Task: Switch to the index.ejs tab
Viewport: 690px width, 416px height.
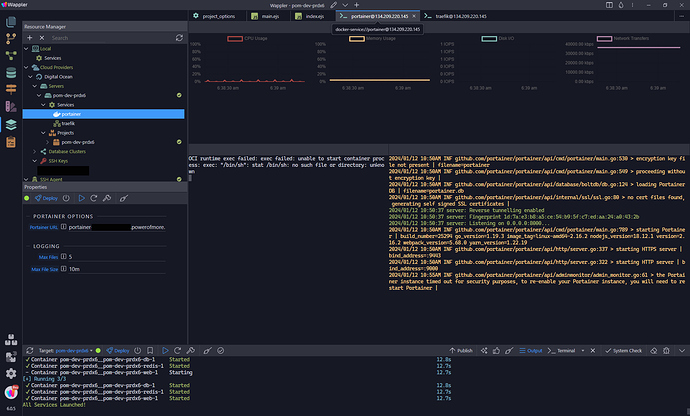Action: (310, 16)
